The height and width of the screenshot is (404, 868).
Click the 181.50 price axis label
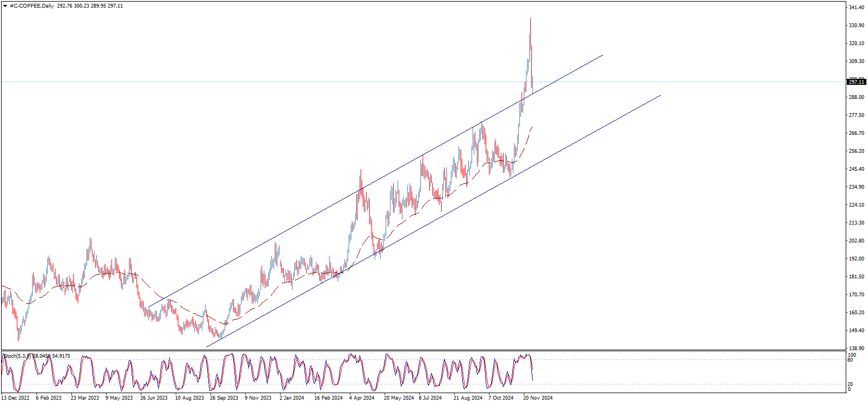tap(857, 277)
